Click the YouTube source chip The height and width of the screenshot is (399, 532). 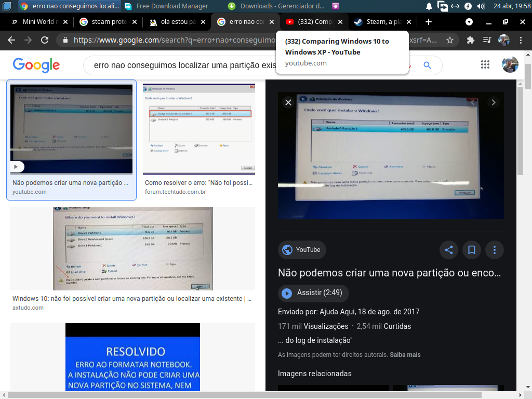click(x=302, y=250)
